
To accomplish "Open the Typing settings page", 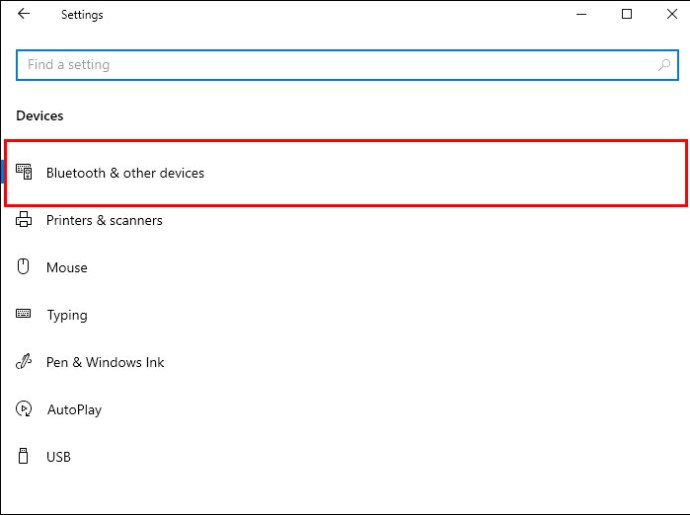I will click(x=67, y=315).
